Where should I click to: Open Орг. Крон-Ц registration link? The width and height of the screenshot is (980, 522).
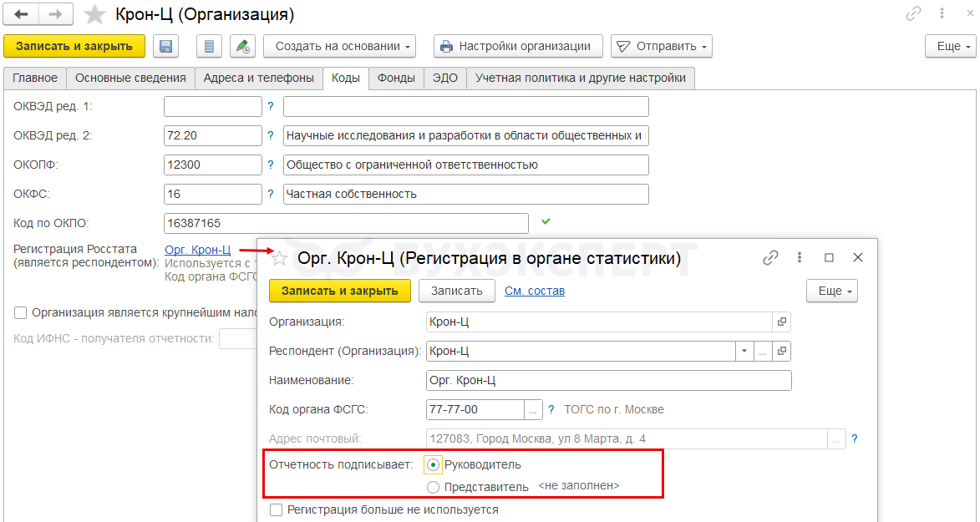197,250
